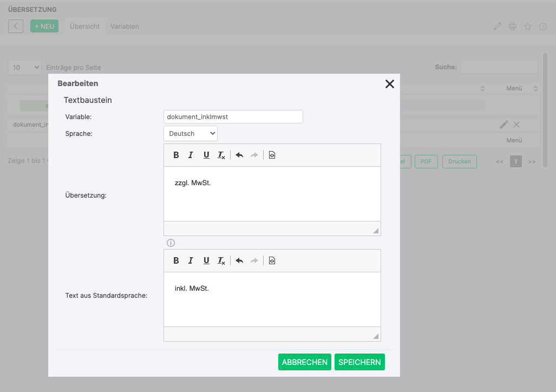Open source view in Standardsprache editor
Viewport: 556px width, 392px height.
pos(272,261)
